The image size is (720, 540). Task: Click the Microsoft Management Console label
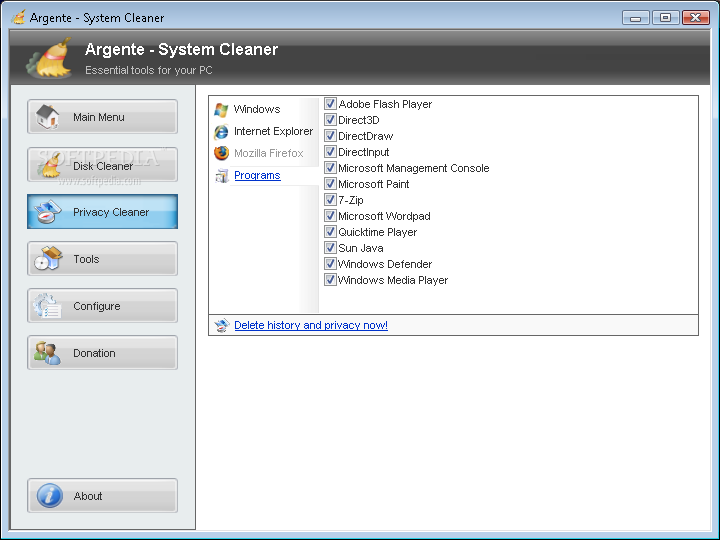click(x=414, y=168)
